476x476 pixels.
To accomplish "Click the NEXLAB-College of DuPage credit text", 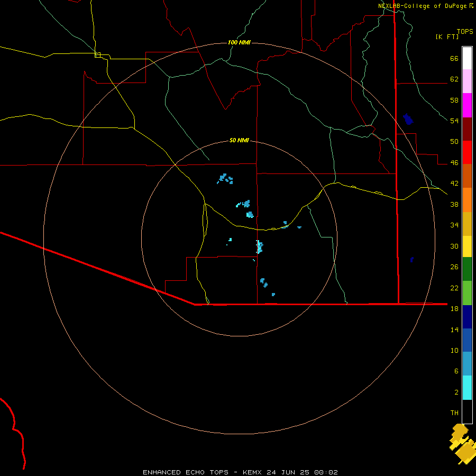I will (x=423, y=6).
